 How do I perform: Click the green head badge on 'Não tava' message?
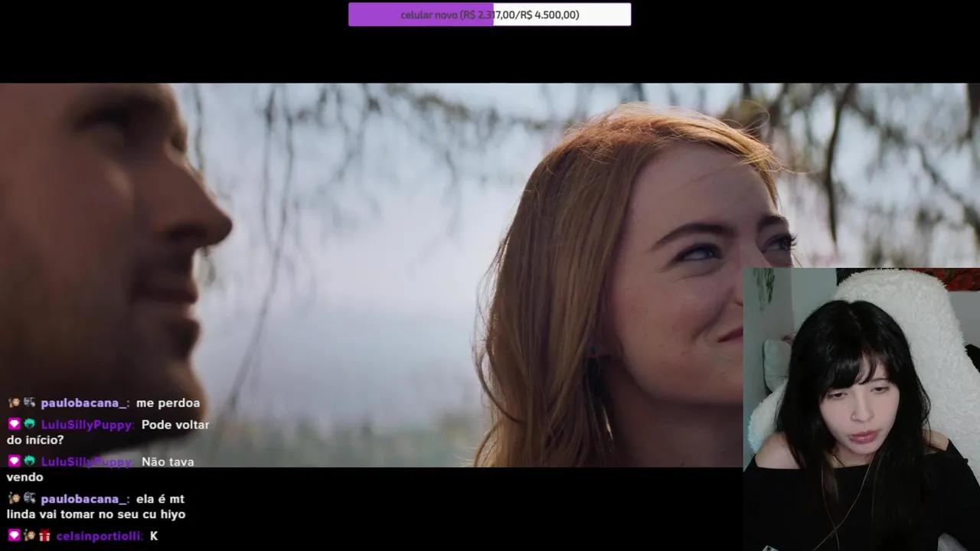coord(29,461)
